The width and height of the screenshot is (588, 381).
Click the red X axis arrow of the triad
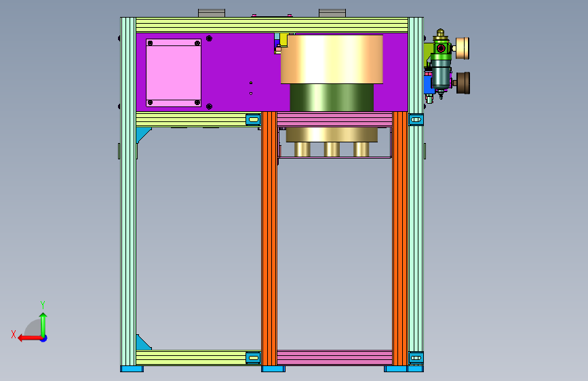click(30, 338)
